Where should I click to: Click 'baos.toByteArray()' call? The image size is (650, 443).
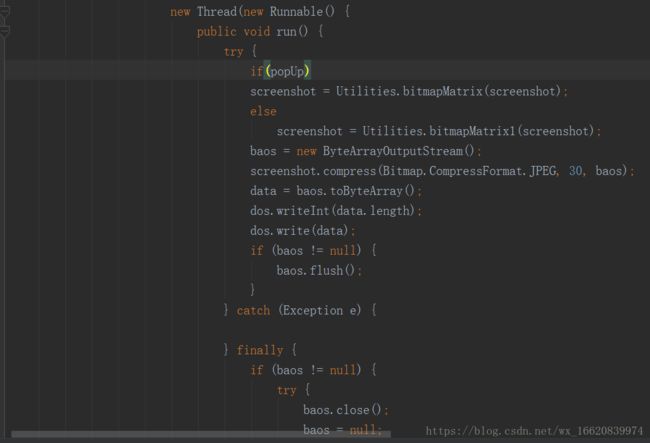355,191
